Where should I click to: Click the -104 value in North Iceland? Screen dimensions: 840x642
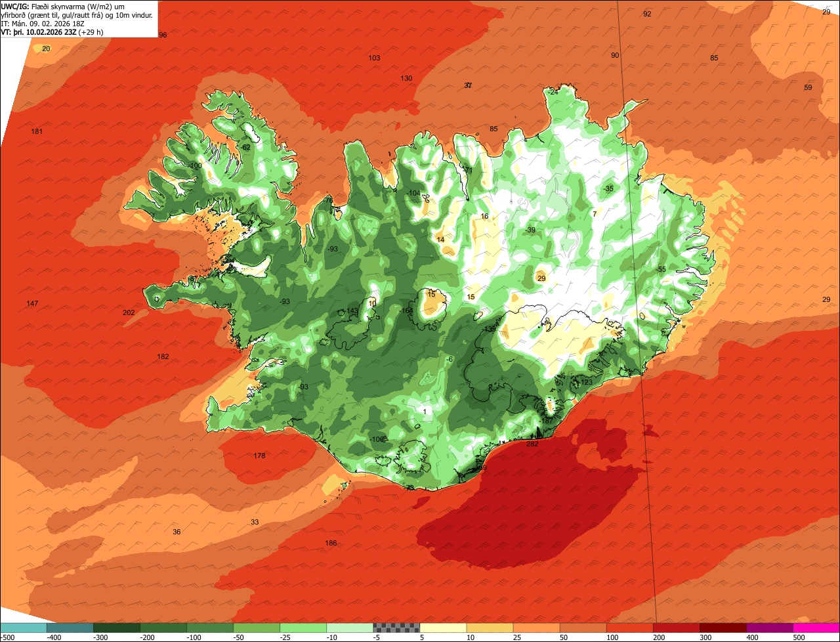tap(413, 193)
